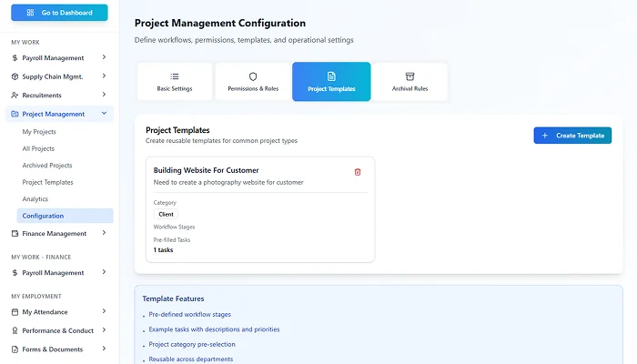Delete the Building Website For Customer template
The width and height of the screenshot is (637, 364).
click(x=358, y=171)
